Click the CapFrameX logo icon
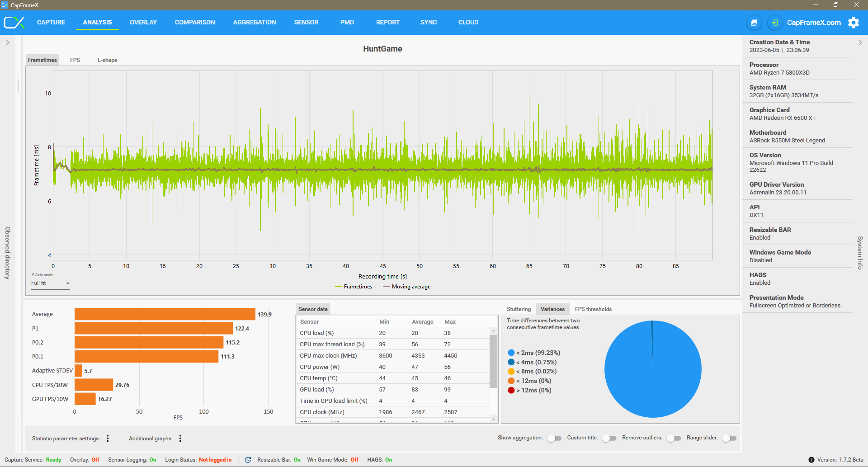Image resolution: width=868 pixels, height=467 pixels. [14, 22]
